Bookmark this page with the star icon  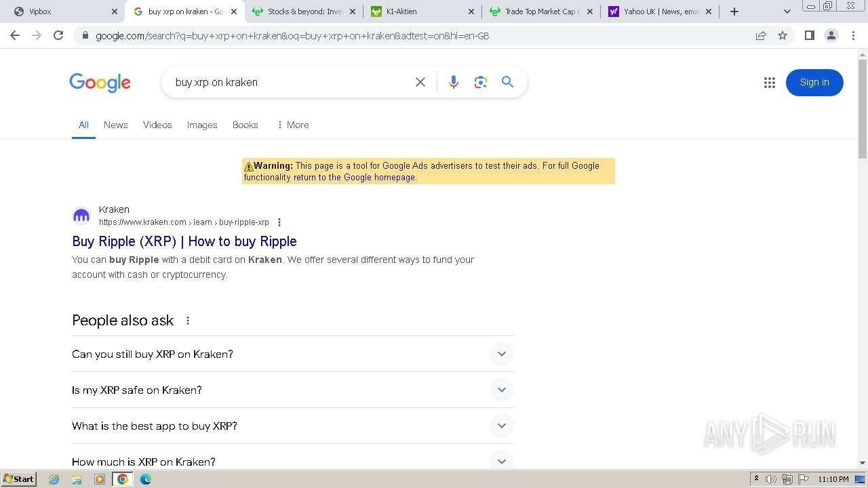(783, 35)
